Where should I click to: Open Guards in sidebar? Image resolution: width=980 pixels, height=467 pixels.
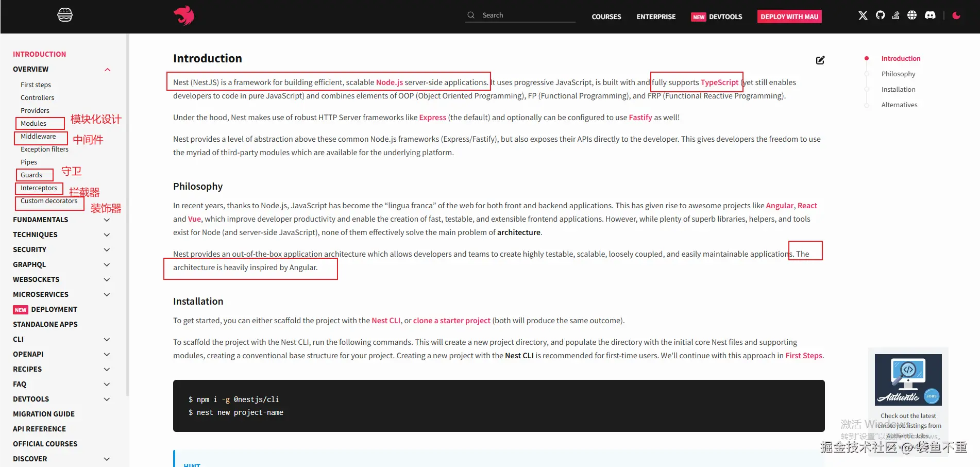(31, 175)
